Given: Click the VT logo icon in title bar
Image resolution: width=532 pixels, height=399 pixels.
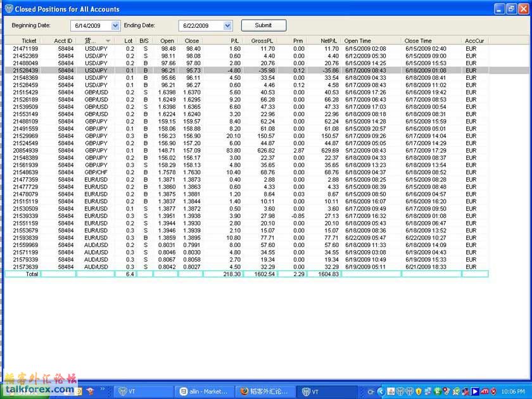Looking at the screenshot, I should click(9, 9).
